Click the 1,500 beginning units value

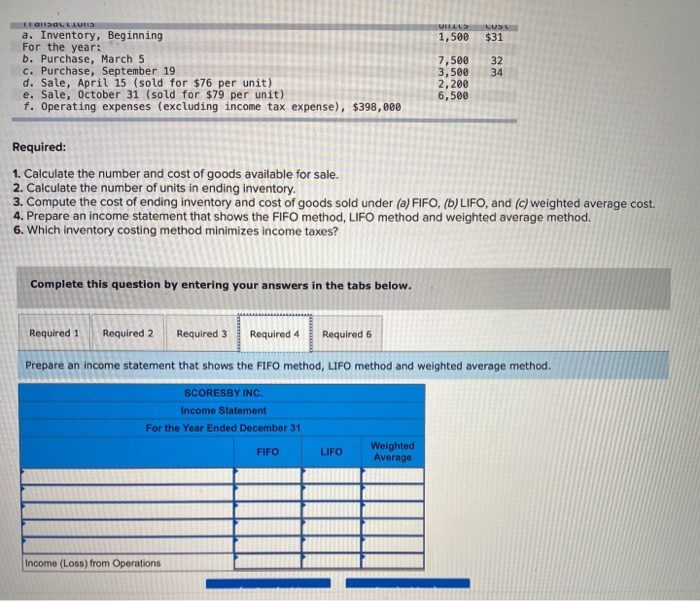point(453,37)
